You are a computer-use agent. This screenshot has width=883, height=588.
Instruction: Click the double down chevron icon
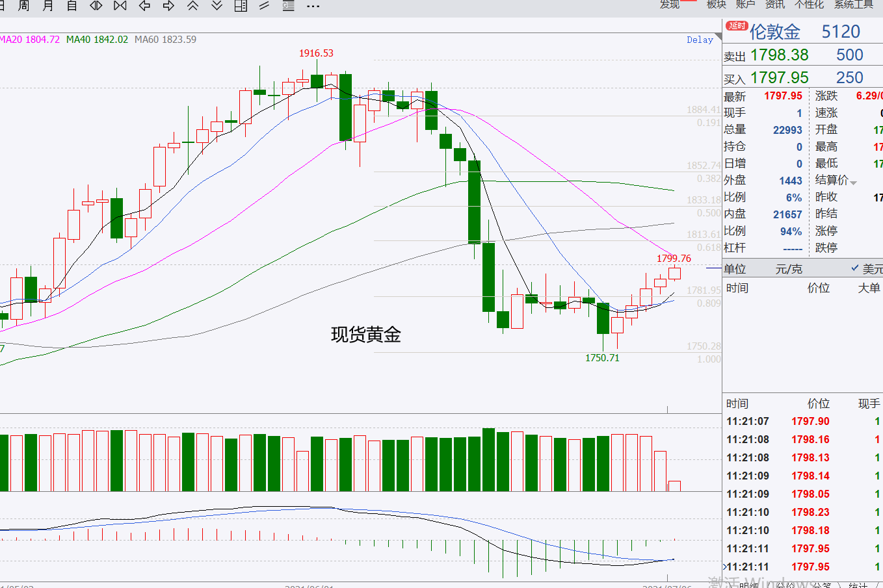click(217, 6)
